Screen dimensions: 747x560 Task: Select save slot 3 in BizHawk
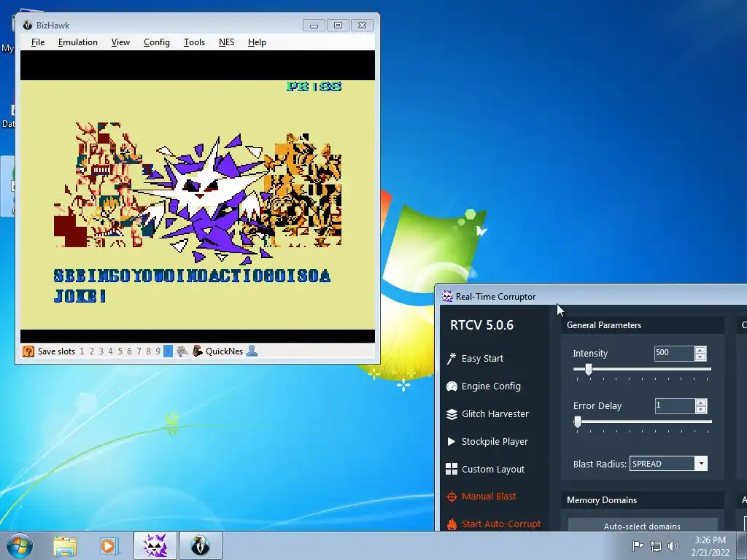(x=101, y=351)
